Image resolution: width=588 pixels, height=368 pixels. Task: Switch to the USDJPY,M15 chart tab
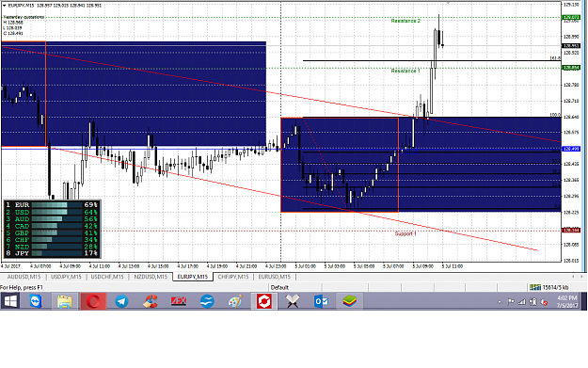coord(66,277)
